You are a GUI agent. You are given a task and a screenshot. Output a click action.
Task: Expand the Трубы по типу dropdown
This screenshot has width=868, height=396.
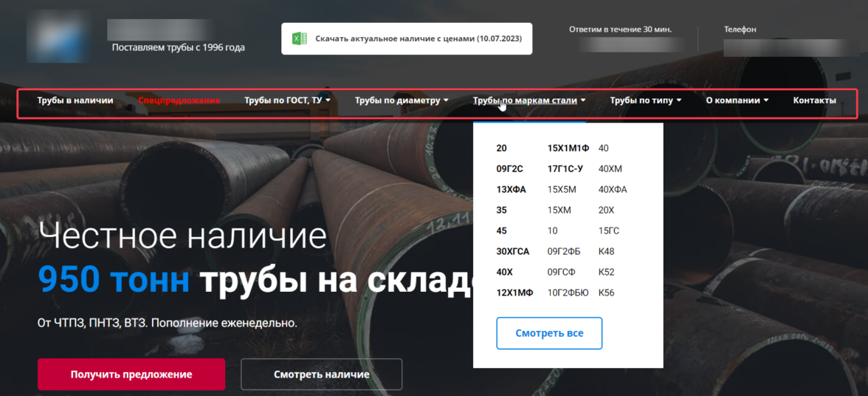tap(645, 100)
